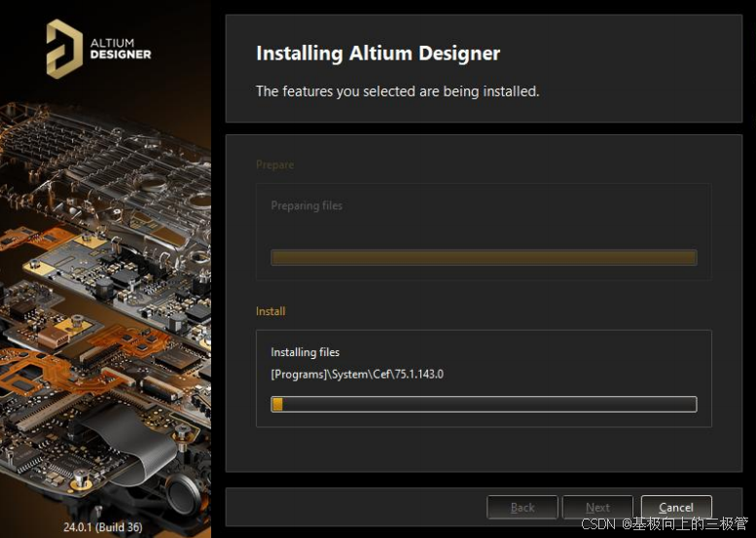Click the disabled Next button

[597, 507]
